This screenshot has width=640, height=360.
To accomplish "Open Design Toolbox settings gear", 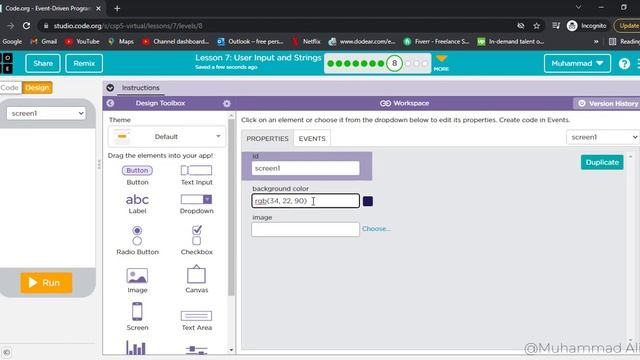I will 227,104.
